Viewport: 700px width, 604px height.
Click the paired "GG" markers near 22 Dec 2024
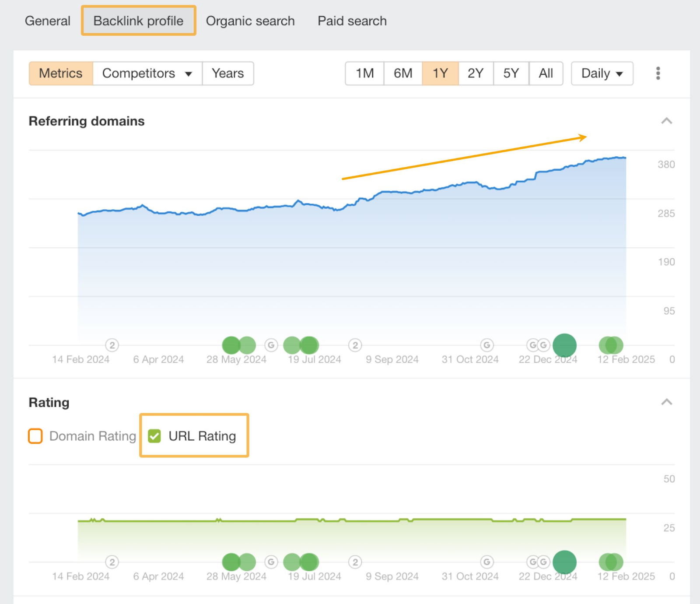click(x=538, y=345)
